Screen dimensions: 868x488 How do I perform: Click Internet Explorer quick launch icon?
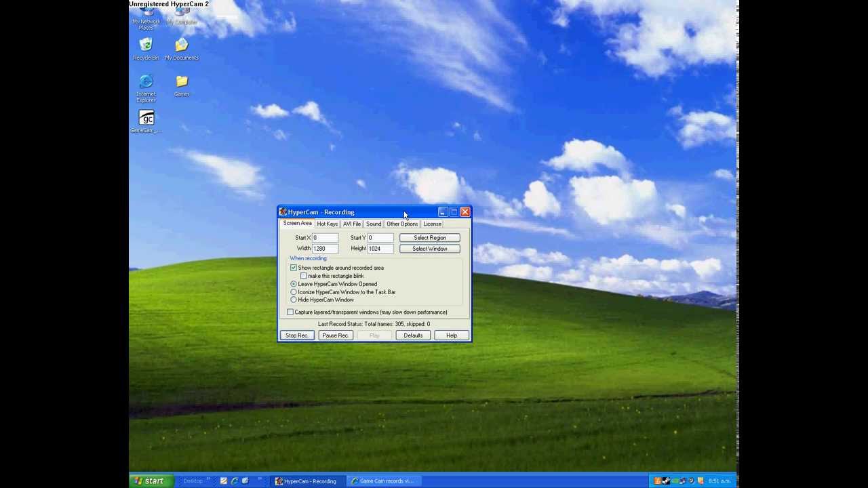pyautogui.click(x=234, y=481)
